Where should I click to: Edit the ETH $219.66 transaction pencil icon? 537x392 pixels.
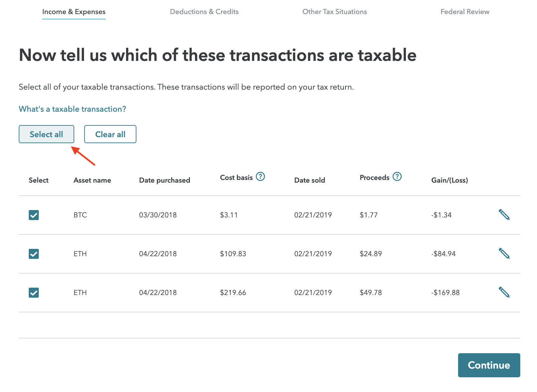[x=504, y=292]
